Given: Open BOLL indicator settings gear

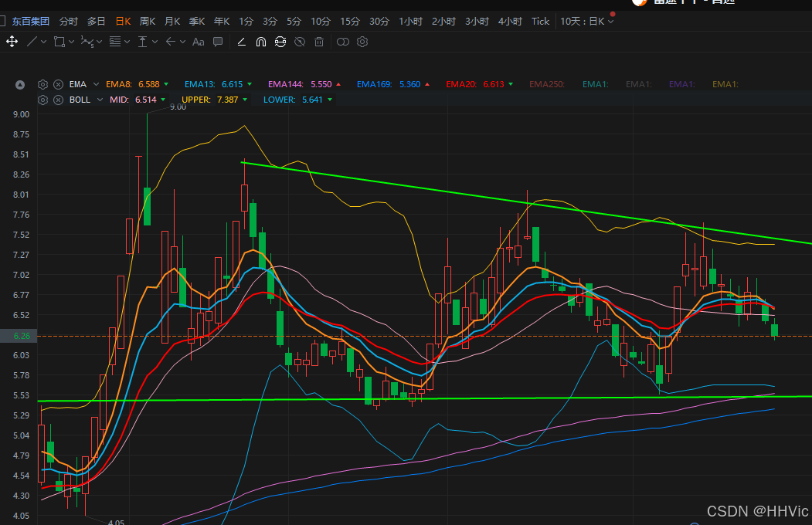Looking at the screenshot, I should point(43,100).
